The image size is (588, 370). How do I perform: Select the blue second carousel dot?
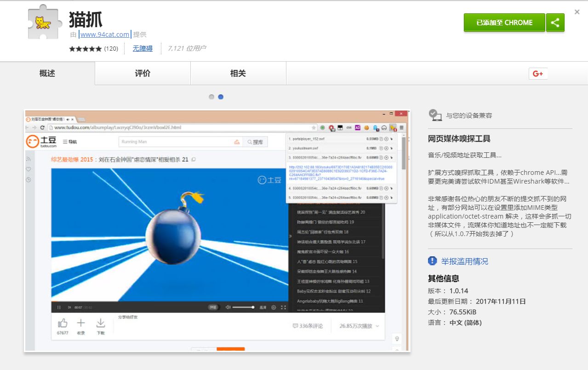(x=221, y=97)
